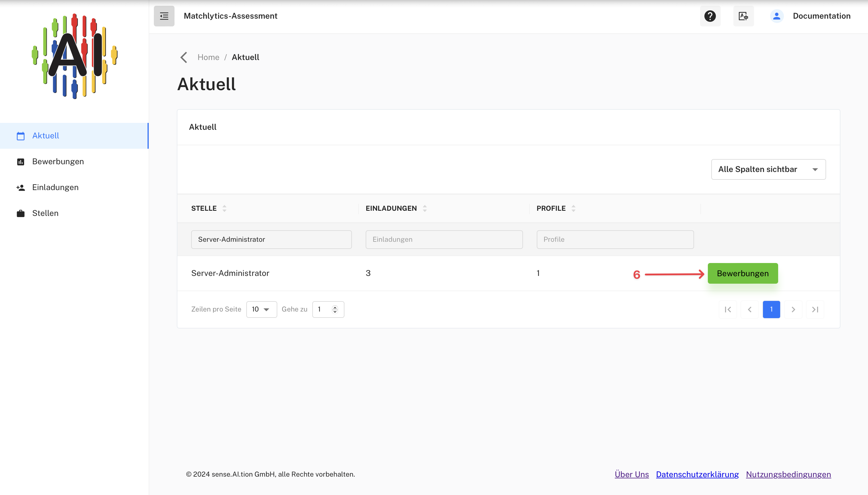
Task: Sort by the PROFILE column sort icon
Action: click(573, 208)
